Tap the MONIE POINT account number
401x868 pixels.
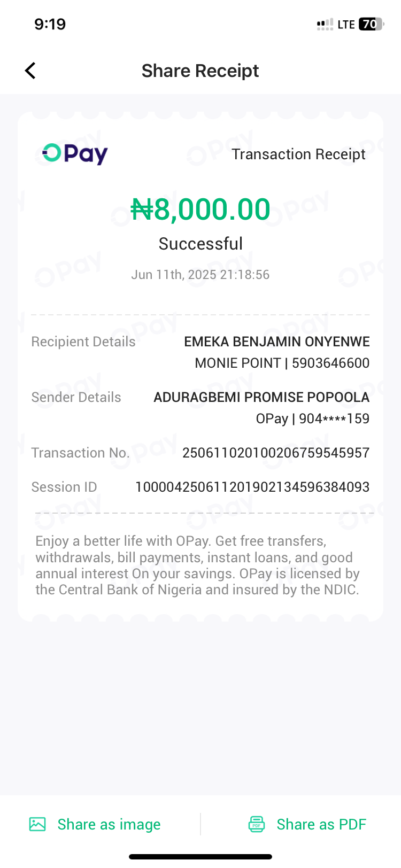point(282,363)
